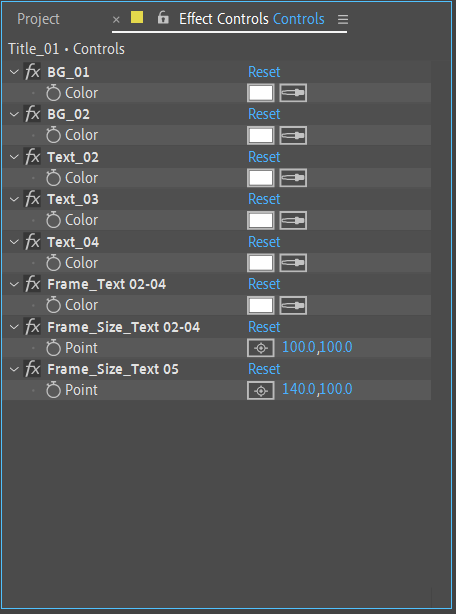Viewport: 456px width, 614px height.
Task: Toggle the panel lock icon
Action: 163,18
